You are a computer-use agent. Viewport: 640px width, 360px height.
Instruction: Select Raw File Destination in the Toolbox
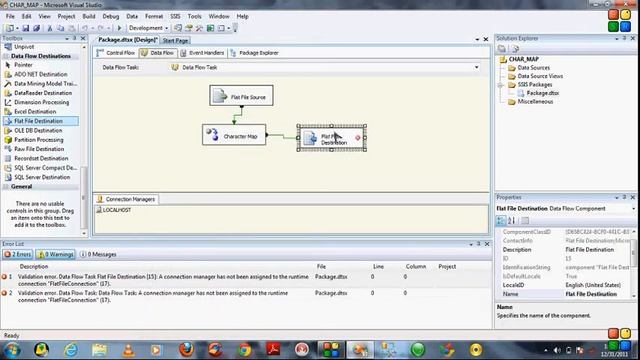pos(40,149)
